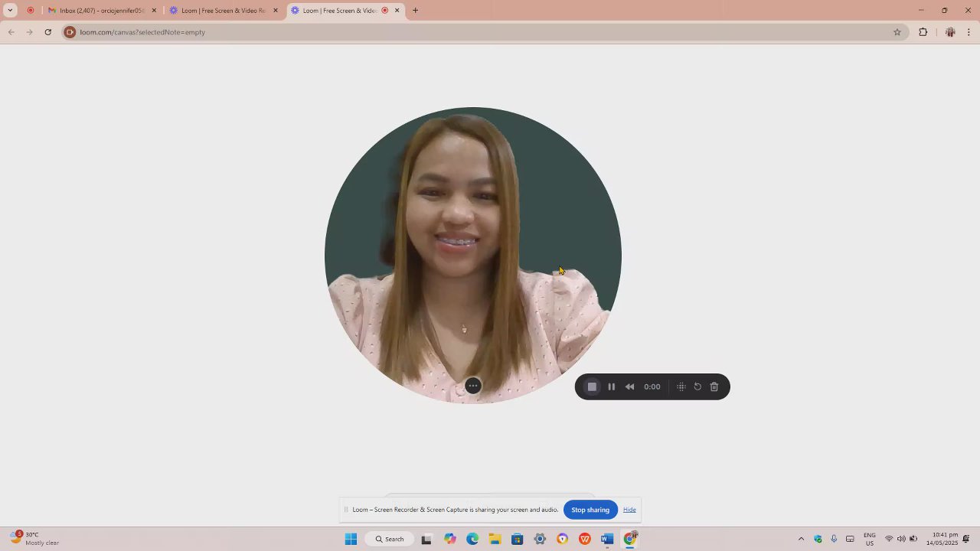The image size is (980, 551).
Task: Rewind the Loom recording
Action: tap(629, 386)
